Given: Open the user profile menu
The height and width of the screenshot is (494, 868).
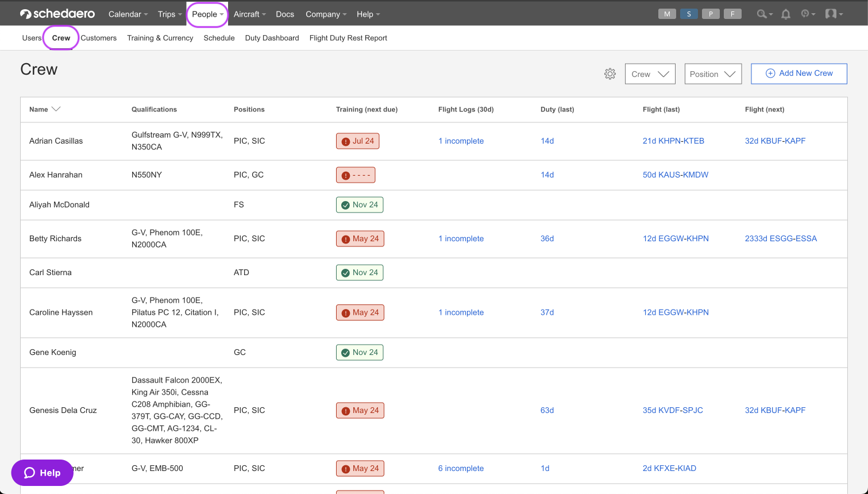Looking at the screenshot, I should (x=834, y=14).
